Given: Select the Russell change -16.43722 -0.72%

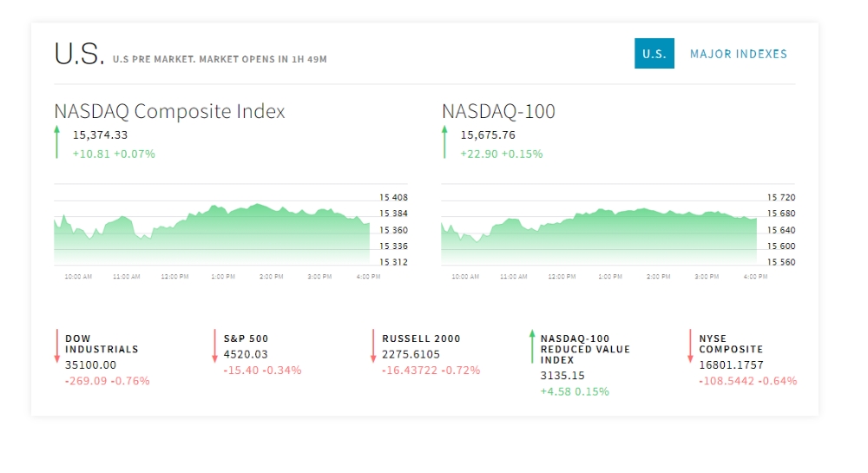Looking at the screenshot, I should 431,371.
